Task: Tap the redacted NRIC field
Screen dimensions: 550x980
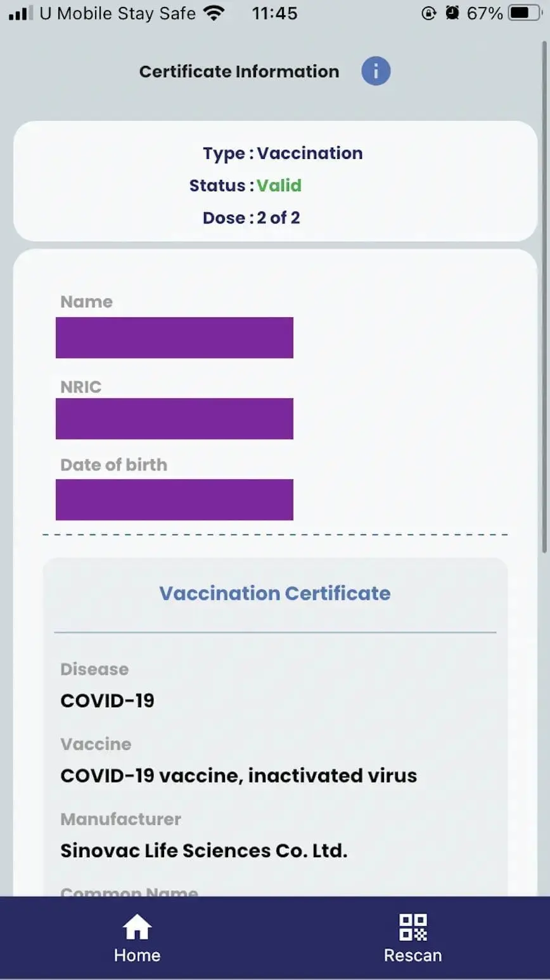Action: click(x=174, y=418)
